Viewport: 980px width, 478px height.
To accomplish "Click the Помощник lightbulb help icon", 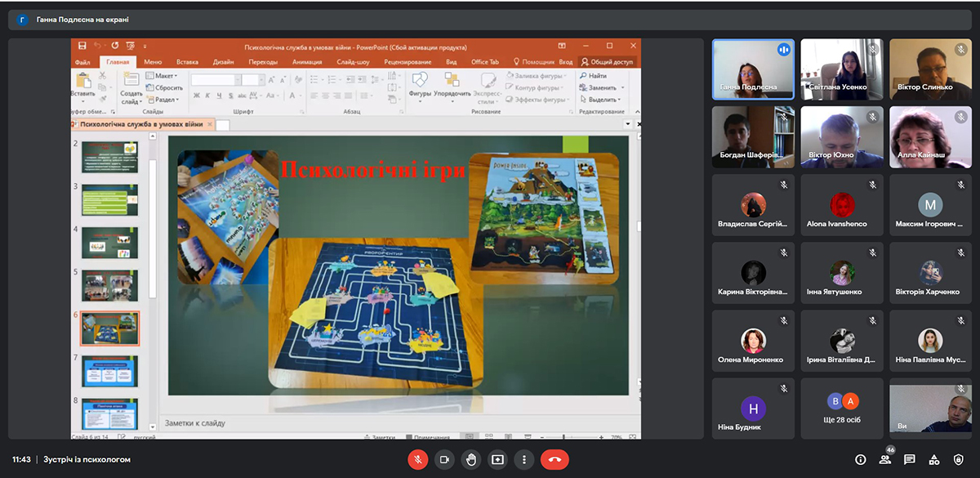I will pyautogui.click(x=517, y=62).
